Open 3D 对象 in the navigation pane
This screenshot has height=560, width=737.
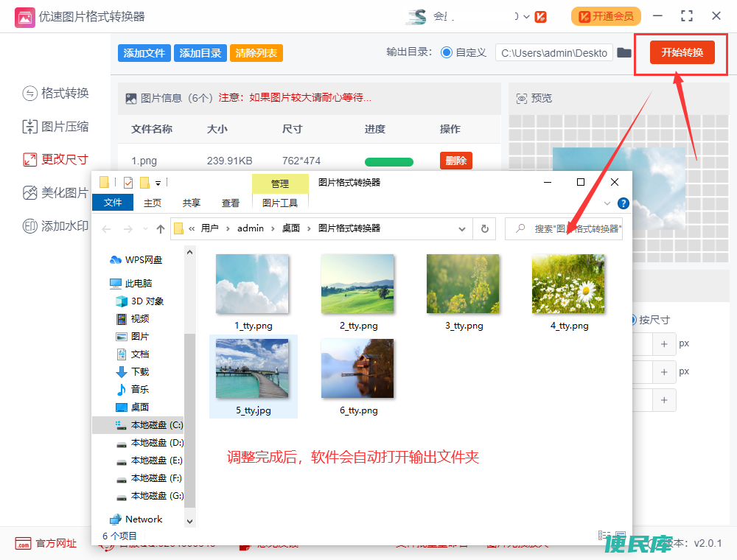pyautogui.click(x=140, y=301)
